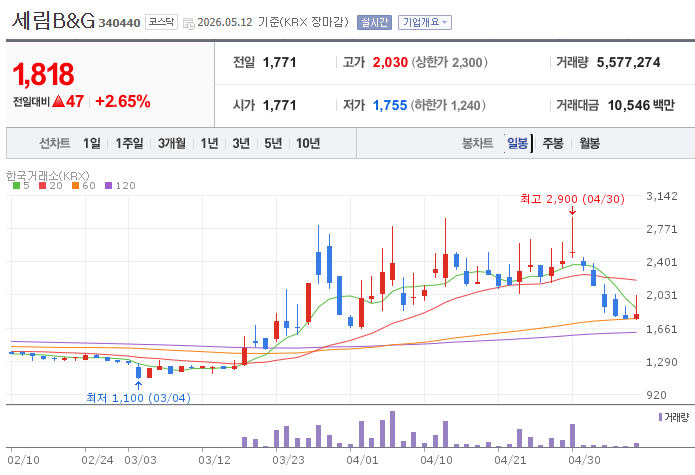Image resolution: width=695 pixels, height=475 pixels.
Task: Click the orange 60-day moving average swatch
Action: pyautogui.click(x=75, y=186)
